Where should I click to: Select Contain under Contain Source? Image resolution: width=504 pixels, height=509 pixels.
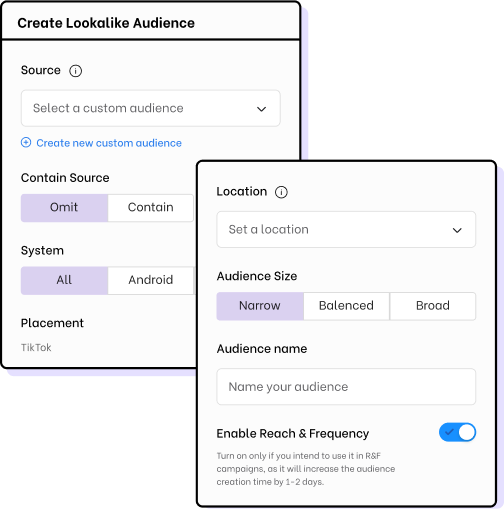pyautogui.click(x=151, y=208)
